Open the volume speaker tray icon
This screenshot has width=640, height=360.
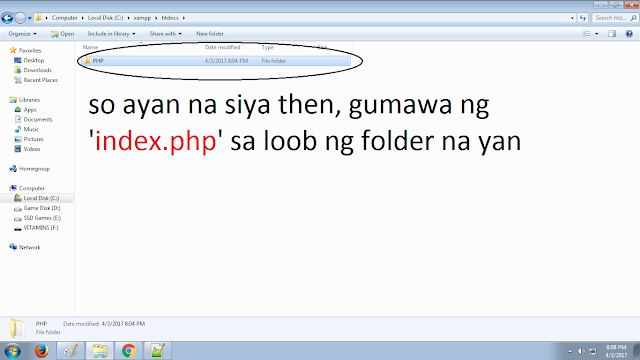pos(581,351)
